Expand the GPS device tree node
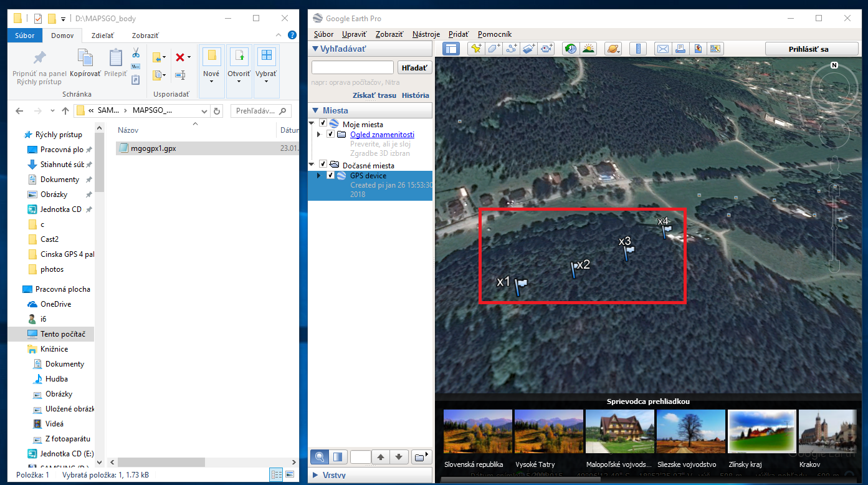 320,175
